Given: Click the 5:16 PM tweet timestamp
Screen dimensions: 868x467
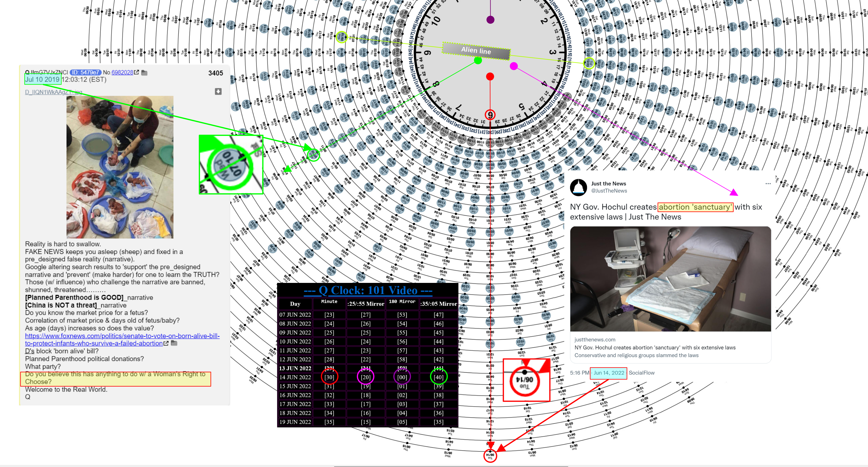Looking at the screenshot, I should click(580, 373).
